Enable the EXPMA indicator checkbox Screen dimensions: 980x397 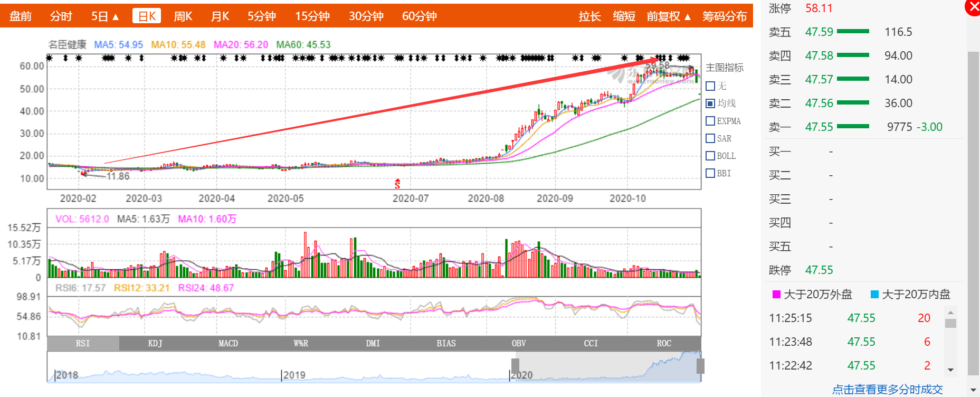click(710, 121)
